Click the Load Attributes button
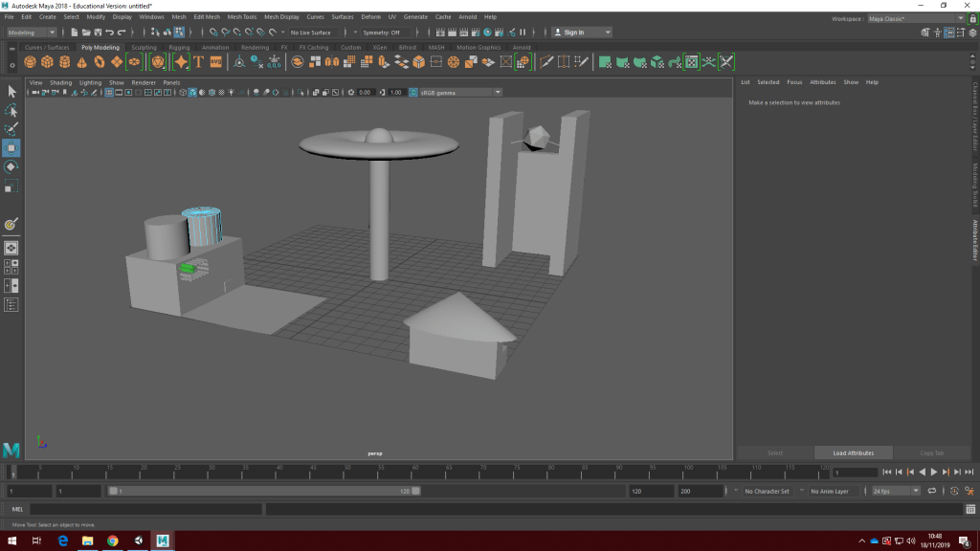 click(853, 452)
